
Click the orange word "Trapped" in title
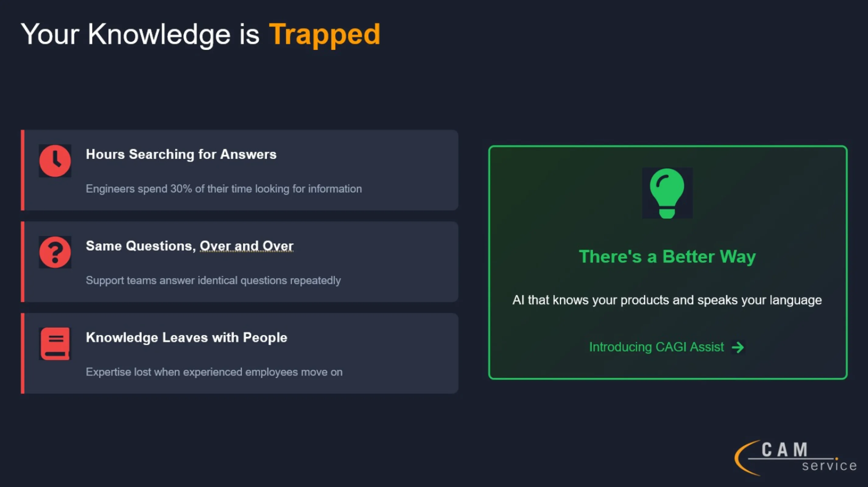point(325,34)
